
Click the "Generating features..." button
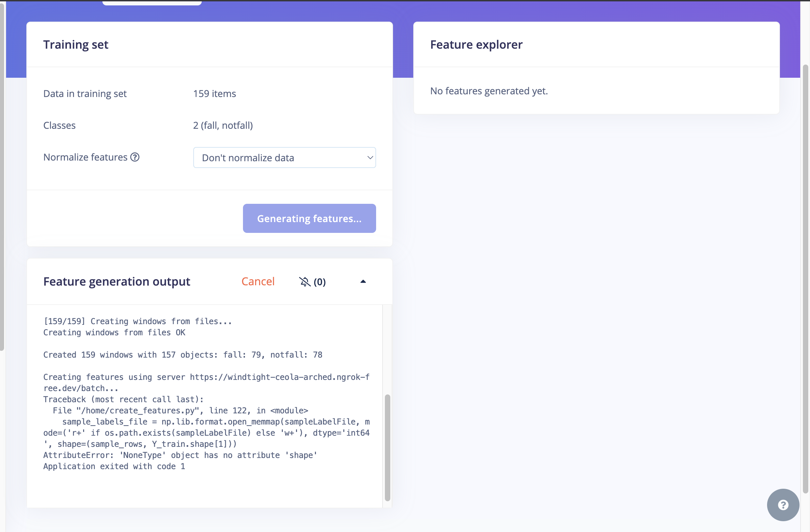pos(309,219)
